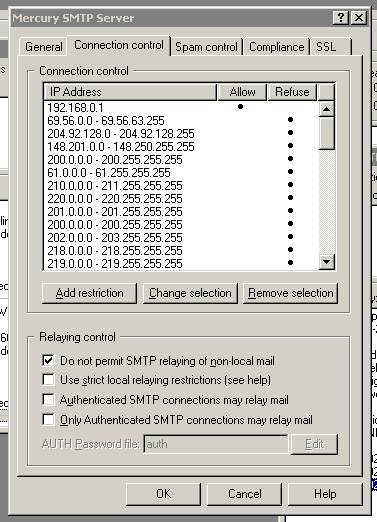Screen dimensions: 377x522
Task: Open Help for the SMTP server dialog
Action: 325,494
